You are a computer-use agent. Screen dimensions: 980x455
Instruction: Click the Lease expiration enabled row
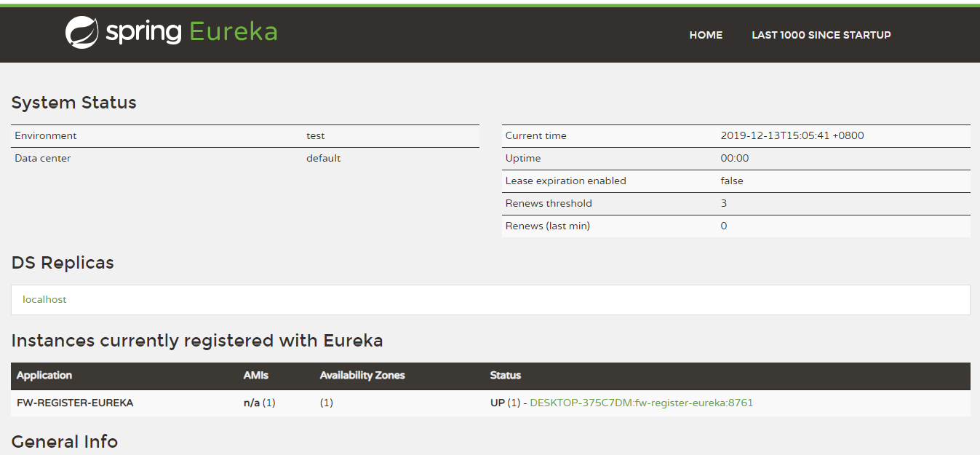pos(732,181)
